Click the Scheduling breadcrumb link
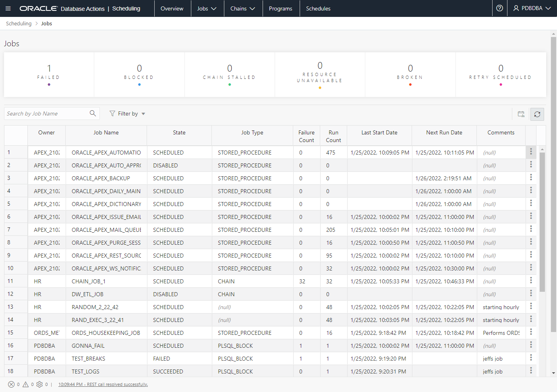The image size is (557, 392). coord(19,24)
